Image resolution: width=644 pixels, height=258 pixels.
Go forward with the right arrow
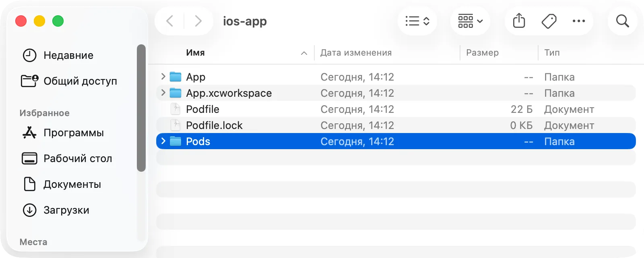198,21
